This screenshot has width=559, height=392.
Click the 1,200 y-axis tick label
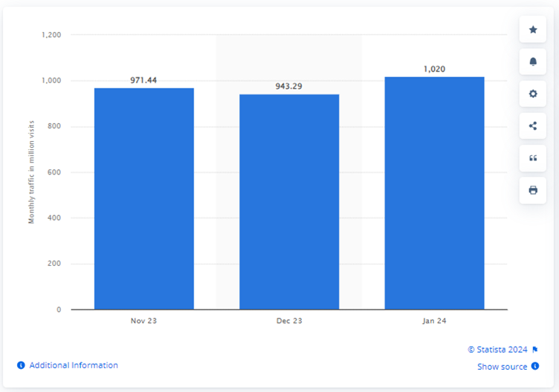click(x=51, y=35)
